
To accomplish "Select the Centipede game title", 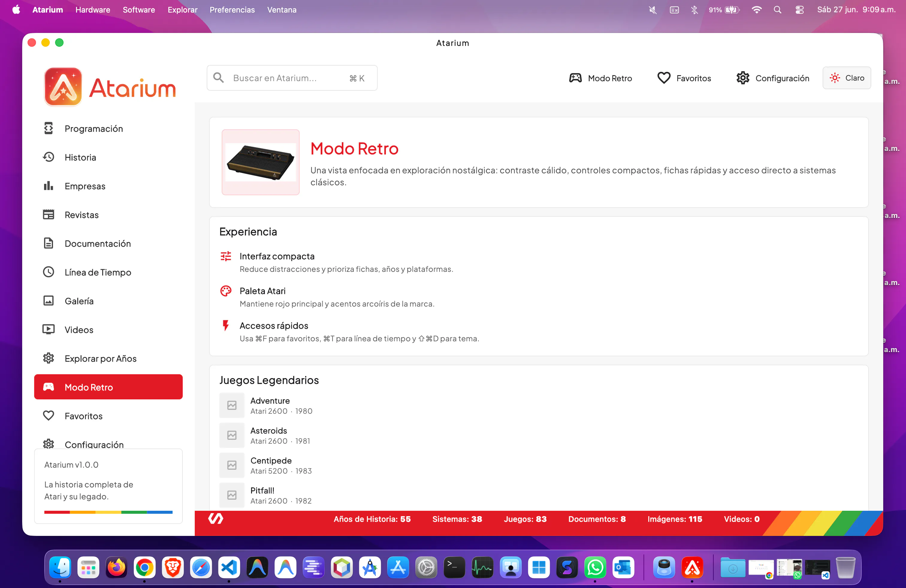I will (x=271, y=460).
